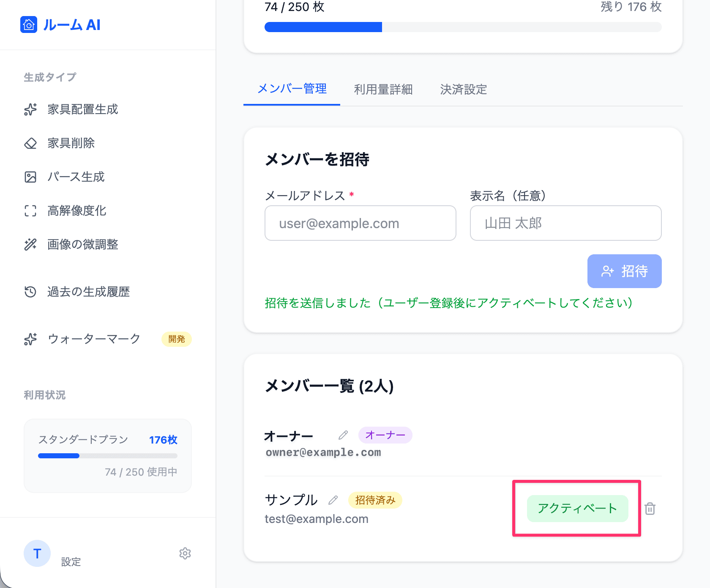Screen dimensions: 710x588
Task: Switch to the 利用量詳細 tab
Action: coord(383,90)
